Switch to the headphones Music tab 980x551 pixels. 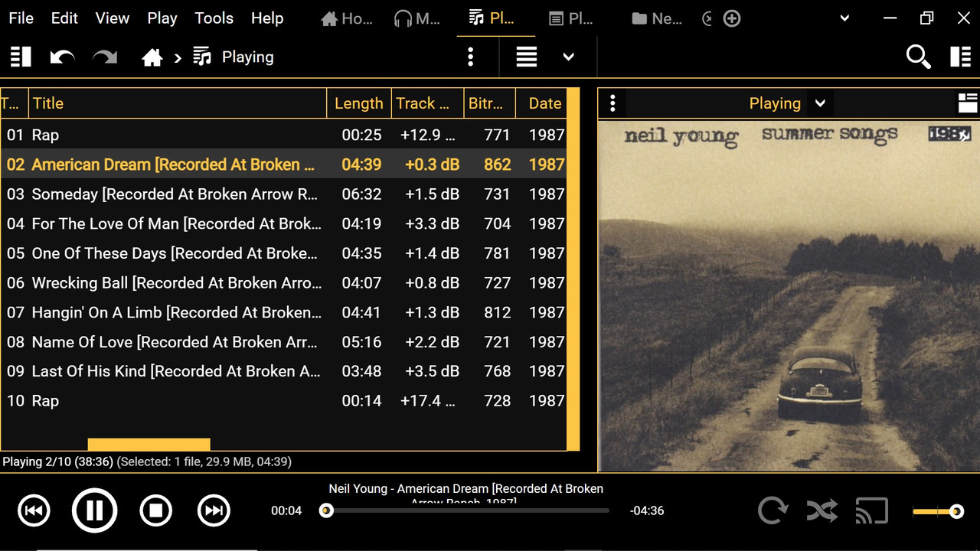point(417,18)
